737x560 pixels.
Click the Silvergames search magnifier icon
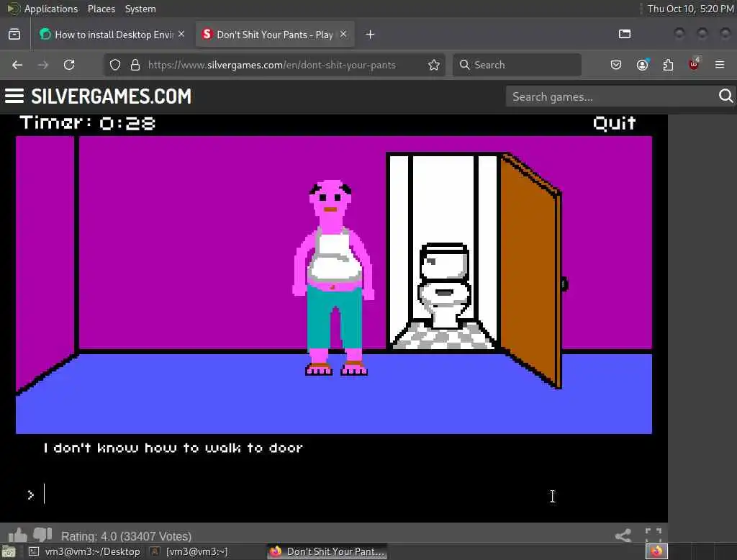click(x=725, y=96)
